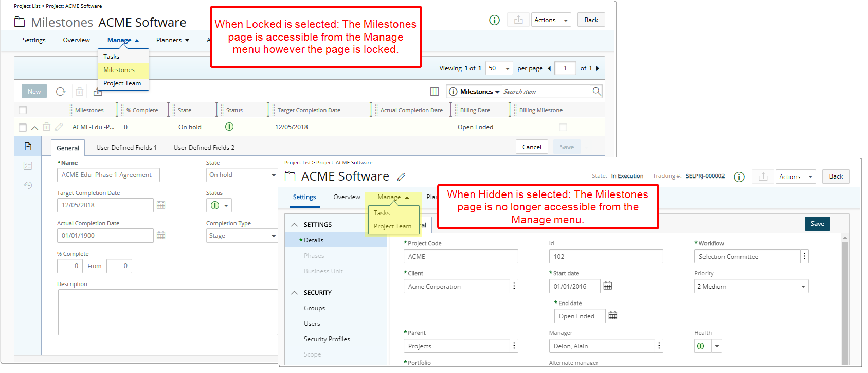Collapse the SETTINGS section
The height and width of the screenshot is (373, 868).
pos(295,225)
